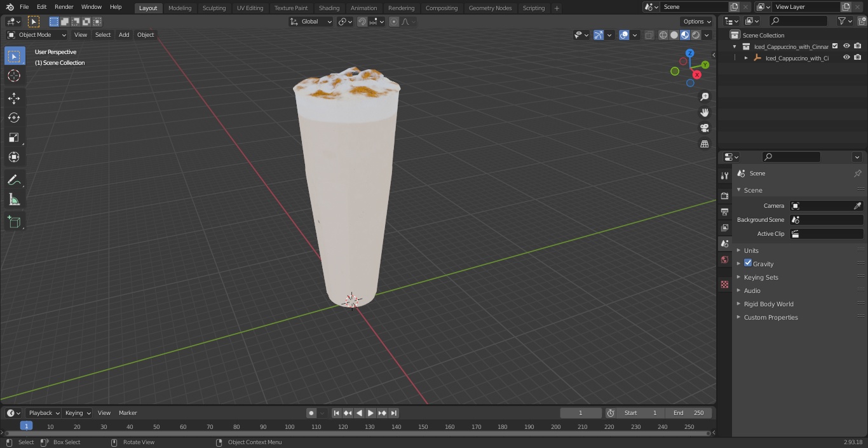Open the World properties tab
868x448 pixels.
(724, 259)
